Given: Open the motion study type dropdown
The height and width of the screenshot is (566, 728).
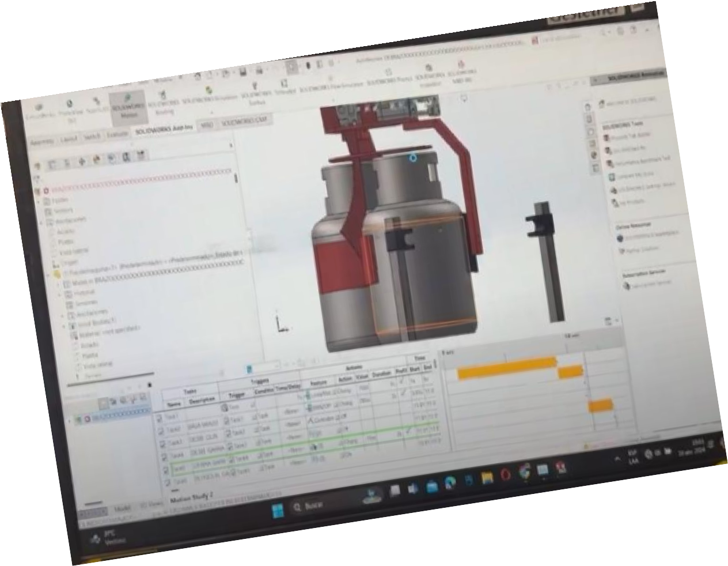Looking at the screenshot, I should coord(263,368).
